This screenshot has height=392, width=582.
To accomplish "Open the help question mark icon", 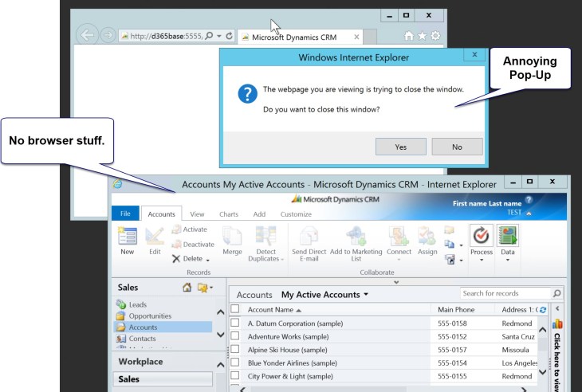I will [x=529, y=200].
